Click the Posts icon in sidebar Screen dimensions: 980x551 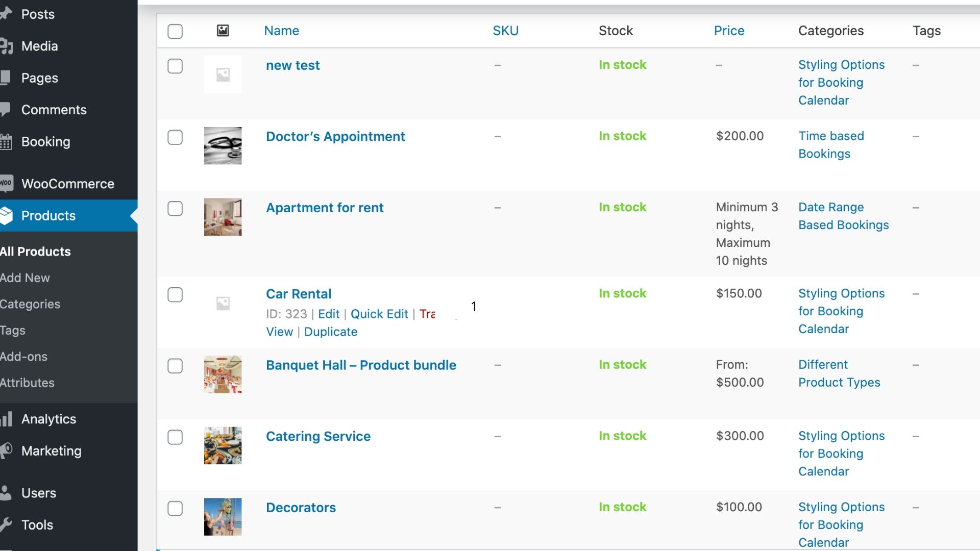pos(6,13)
